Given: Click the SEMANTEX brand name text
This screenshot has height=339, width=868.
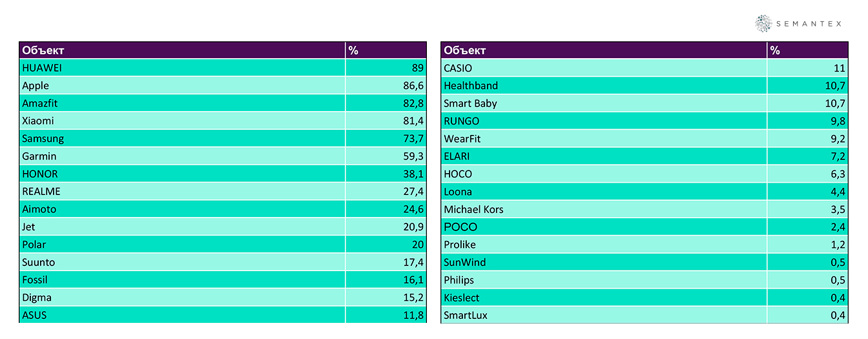Looking at the screenshot, I should click(x=809, y=24).
